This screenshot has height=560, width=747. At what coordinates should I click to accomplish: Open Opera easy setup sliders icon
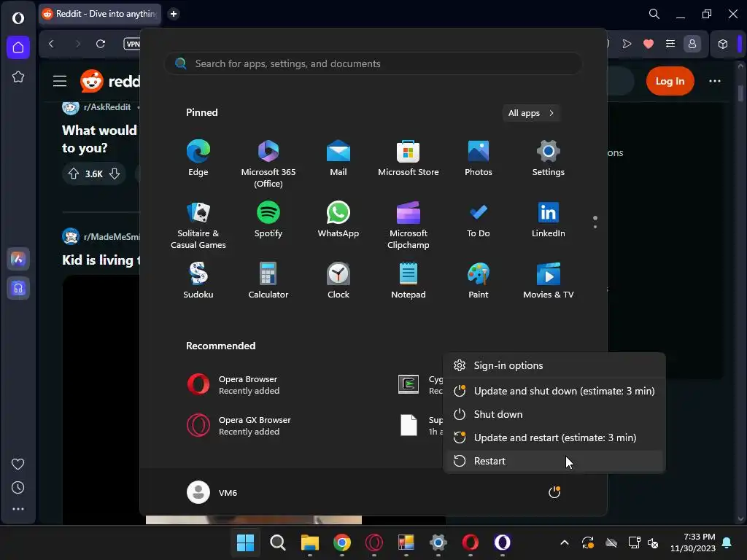click(x=670, y=44)
